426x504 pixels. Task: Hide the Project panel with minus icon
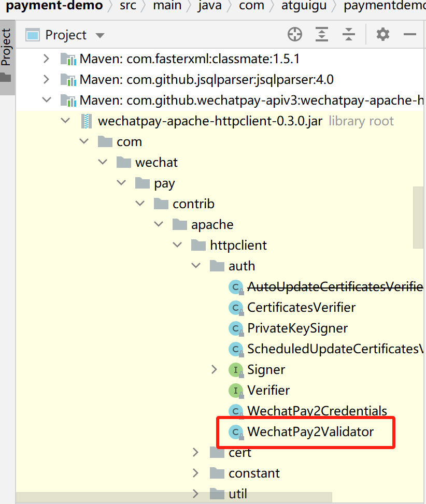[410, 34]
